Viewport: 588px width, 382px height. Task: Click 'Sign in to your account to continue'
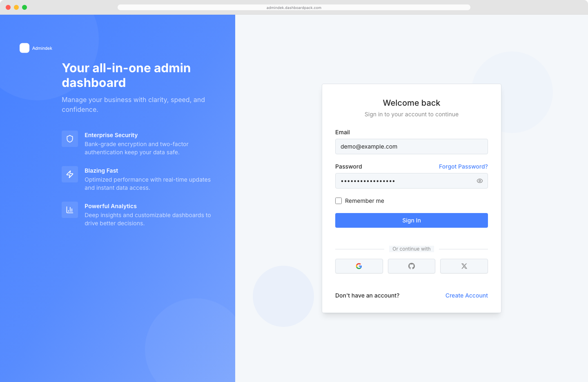tap(412, 114)
